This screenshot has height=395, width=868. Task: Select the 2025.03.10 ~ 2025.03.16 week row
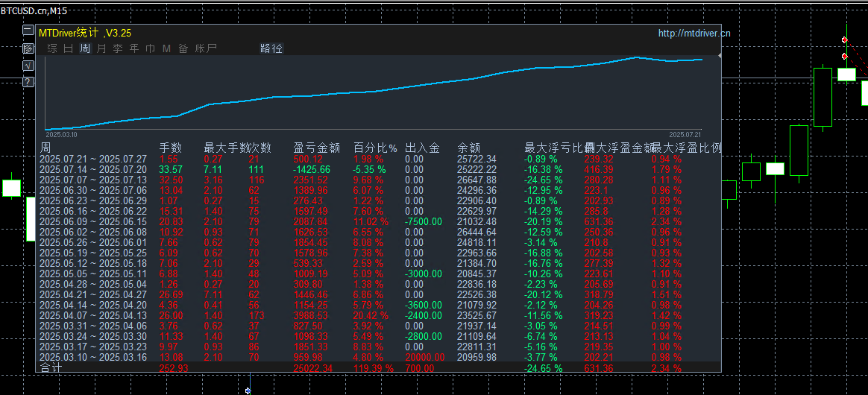(x=380, y=357)
